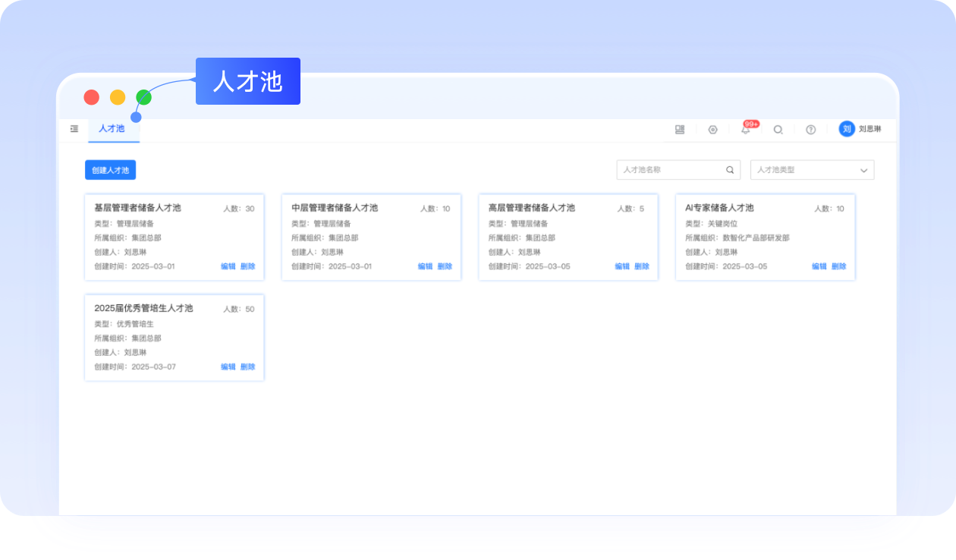Open the help question mark icon
The image size is (956, 560).
click(810, 130)
